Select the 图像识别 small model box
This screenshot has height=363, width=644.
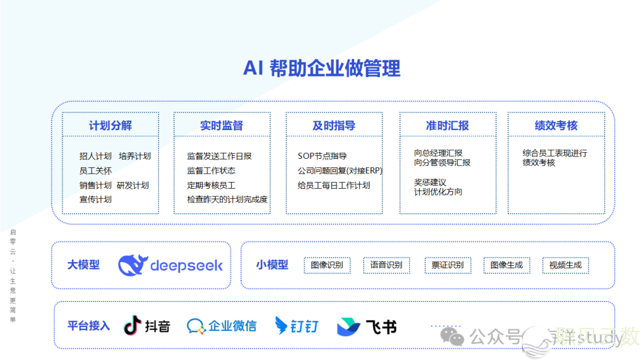coord(327,265)
